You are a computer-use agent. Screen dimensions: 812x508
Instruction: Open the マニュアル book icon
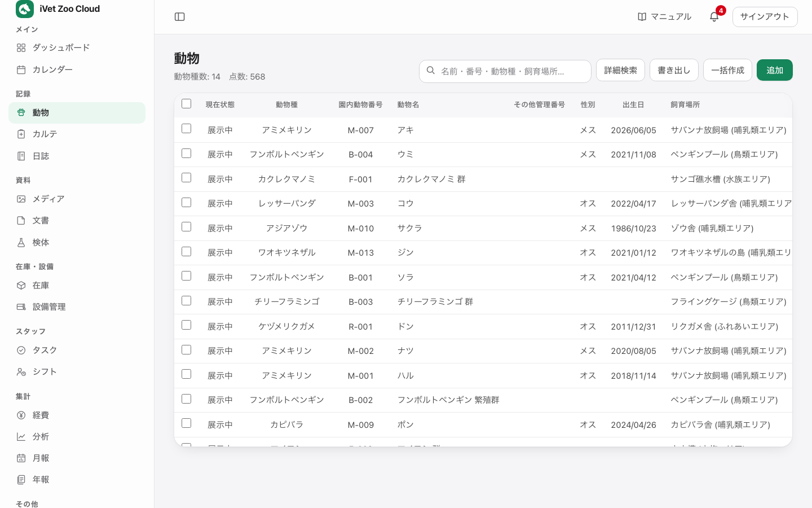tap(642, 17)
